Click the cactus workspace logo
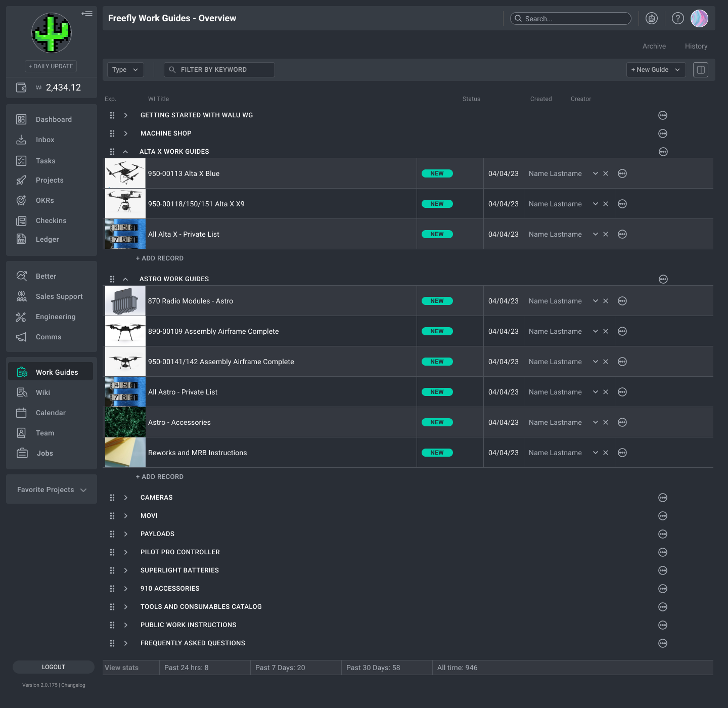The image size is (728, 708). pyautogui.click(x=52, y=33)
